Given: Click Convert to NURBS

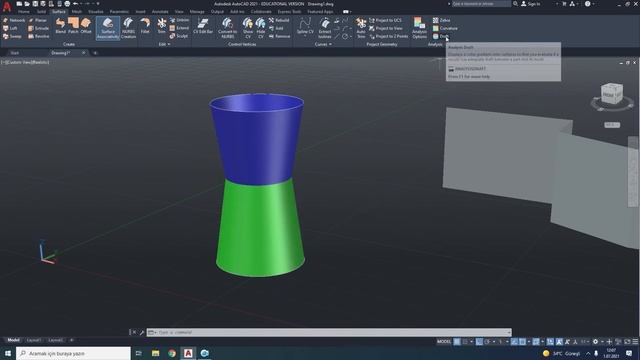Looking at the screenshot, I should (227, 28).
